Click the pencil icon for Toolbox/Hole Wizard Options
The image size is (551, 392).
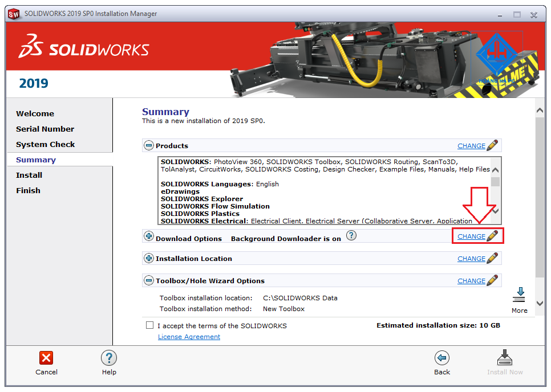[493, 280]
